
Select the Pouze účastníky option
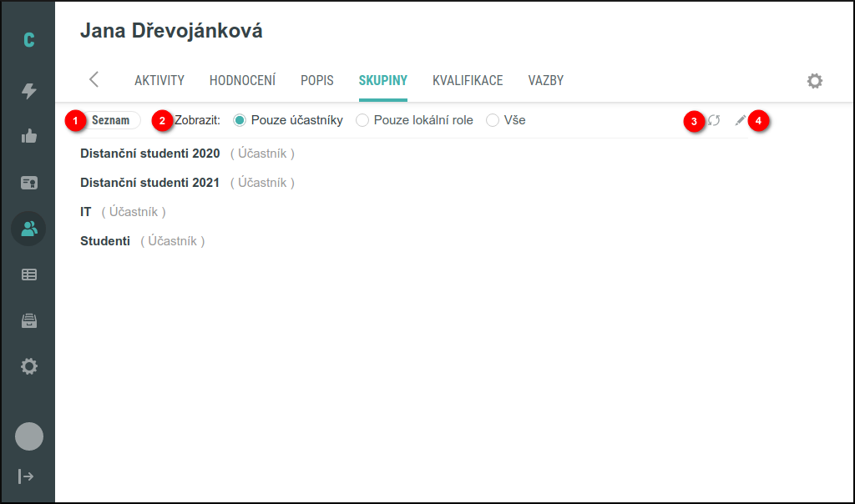click(240, 119)
